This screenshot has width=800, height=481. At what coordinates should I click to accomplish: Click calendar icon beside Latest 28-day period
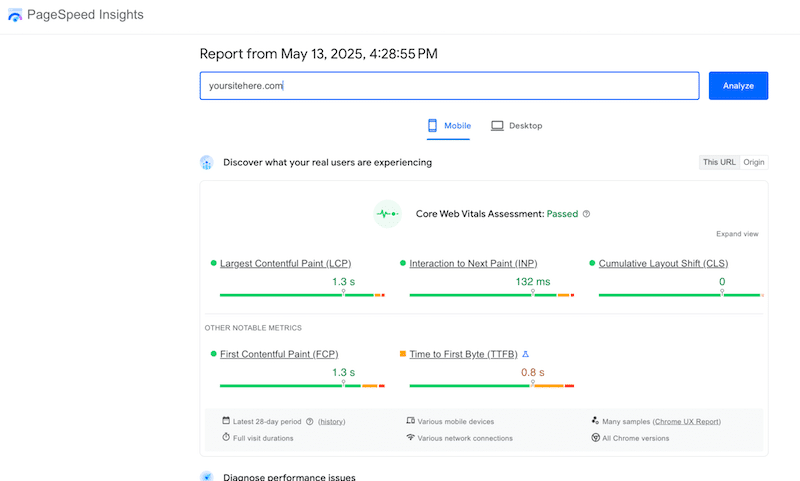[226, 421]
